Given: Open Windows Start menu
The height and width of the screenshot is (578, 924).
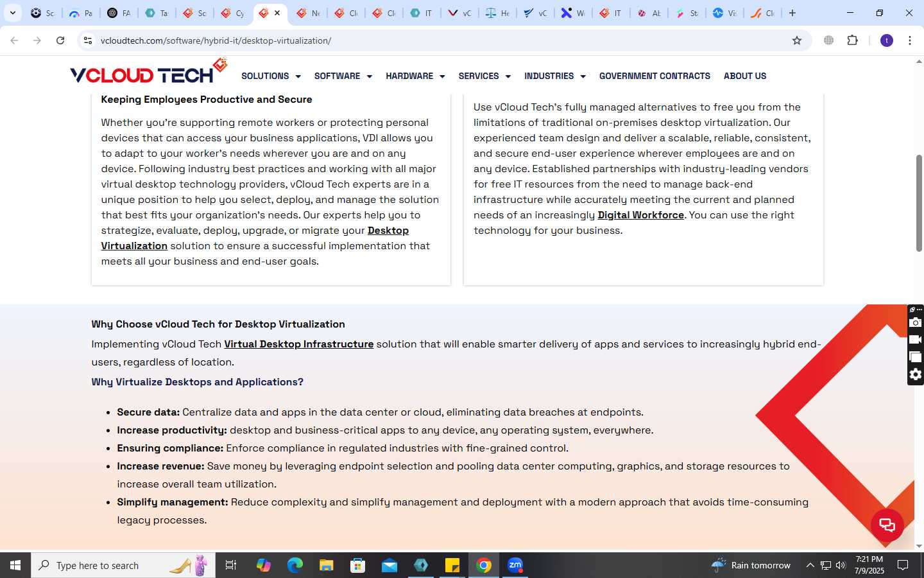Looking at the screenshot, I should [15, 565].
